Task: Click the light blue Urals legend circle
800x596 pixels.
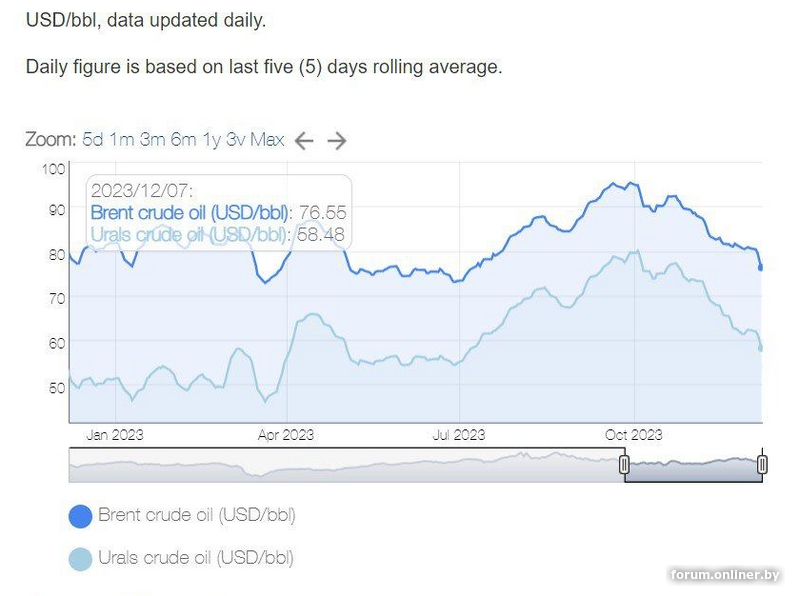Action: [80, 558]
